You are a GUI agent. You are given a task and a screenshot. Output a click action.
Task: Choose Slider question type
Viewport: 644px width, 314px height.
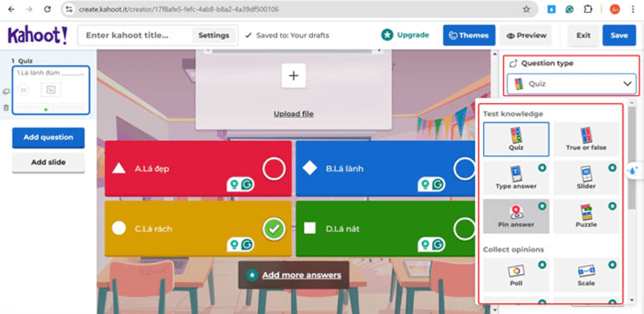click(586, 177)
